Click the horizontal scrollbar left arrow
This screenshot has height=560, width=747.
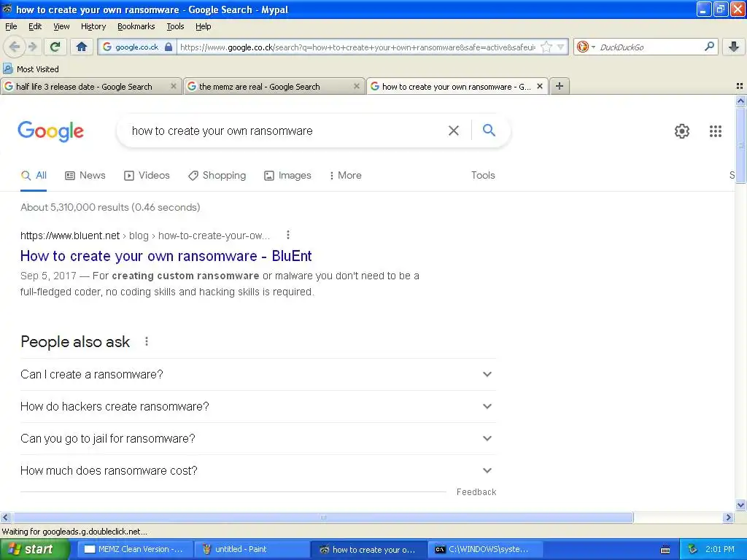[x=5, y=517]
